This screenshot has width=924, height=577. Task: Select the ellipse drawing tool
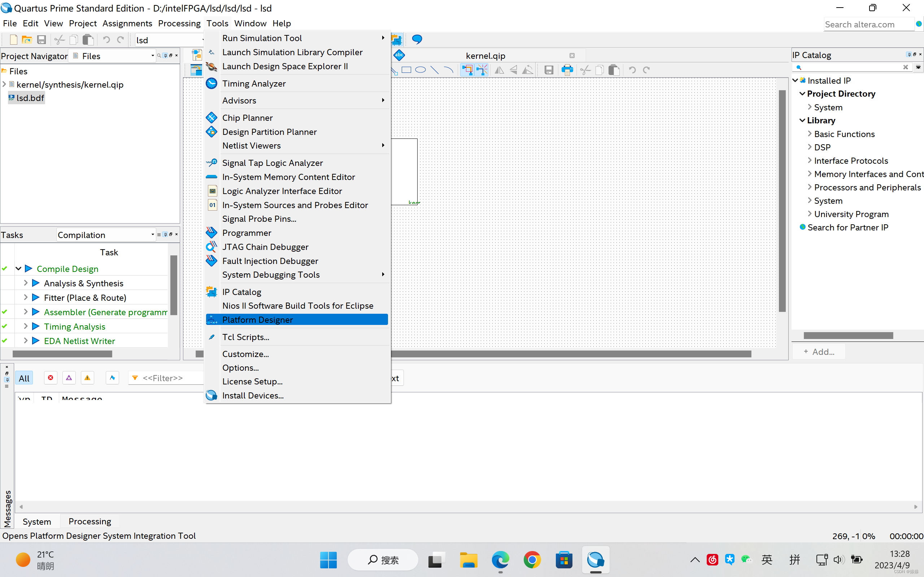click(420, 70)
